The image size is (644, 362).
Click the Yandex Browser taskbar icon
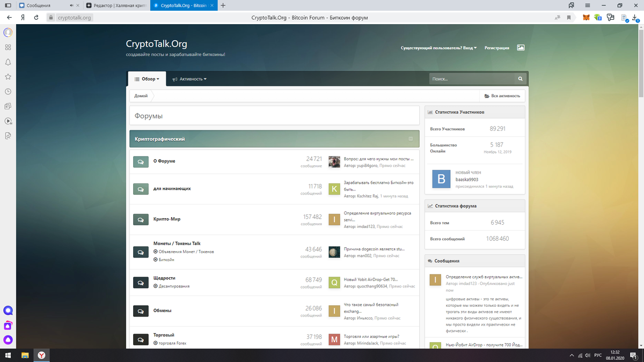(x=41, y=355)
